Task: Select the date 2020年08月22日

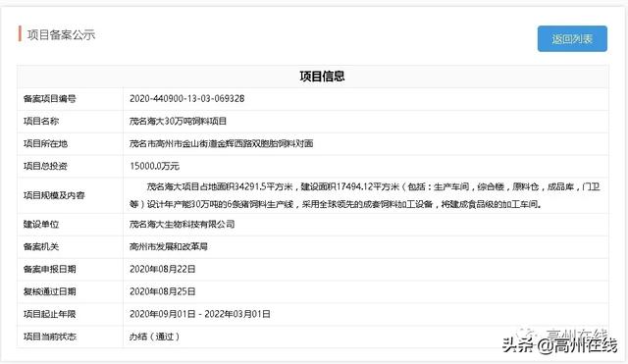Action: 163,269
